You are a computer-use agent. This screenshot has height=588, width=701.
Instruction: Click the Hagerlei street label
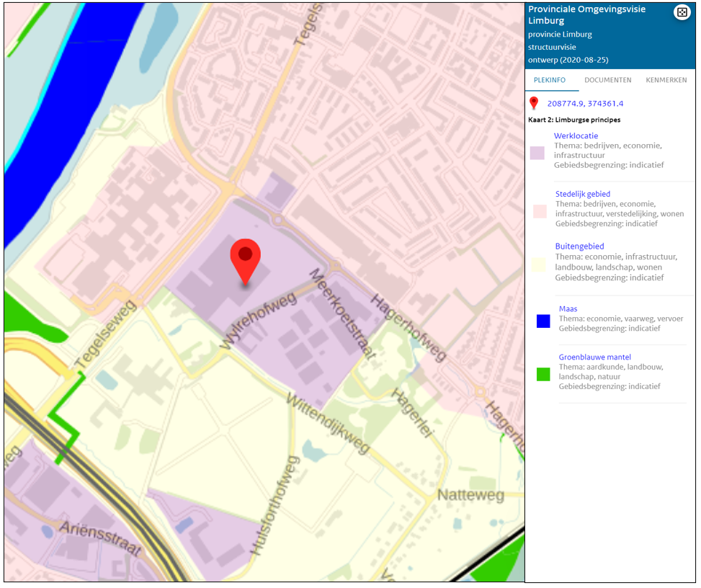tap(413, 413)
